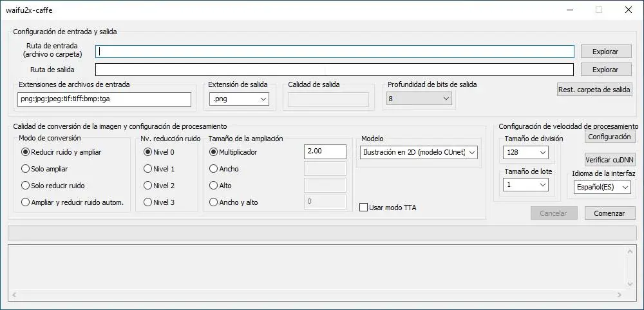Close the waifu2x-caffe window

[629, 10]
